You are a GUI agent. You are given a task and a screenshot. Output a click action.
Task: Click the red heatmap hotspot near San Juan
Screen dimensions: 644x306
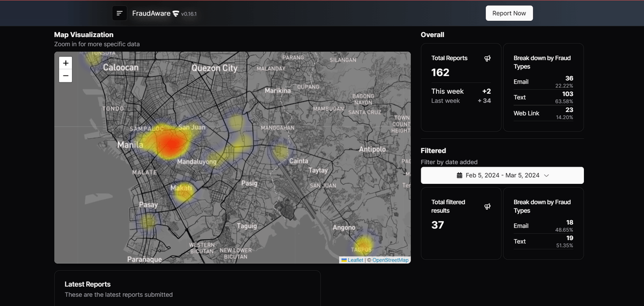171,144
